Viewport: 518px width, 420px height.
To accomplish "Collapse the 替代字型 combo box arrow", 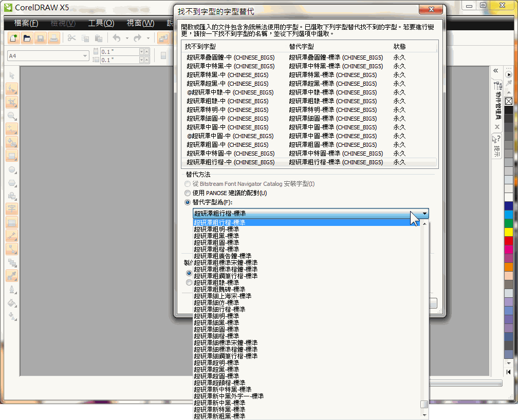I will click(x=424, y=214).
